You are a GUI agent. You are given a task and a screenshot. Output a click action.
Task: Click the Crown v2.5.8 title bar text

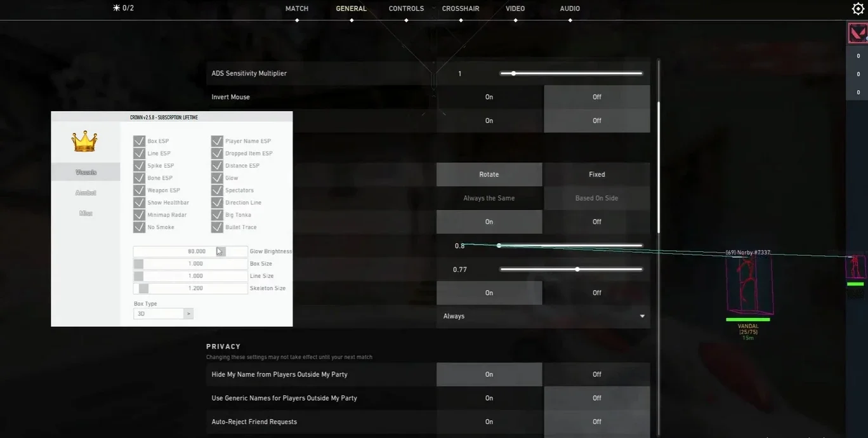164,117
